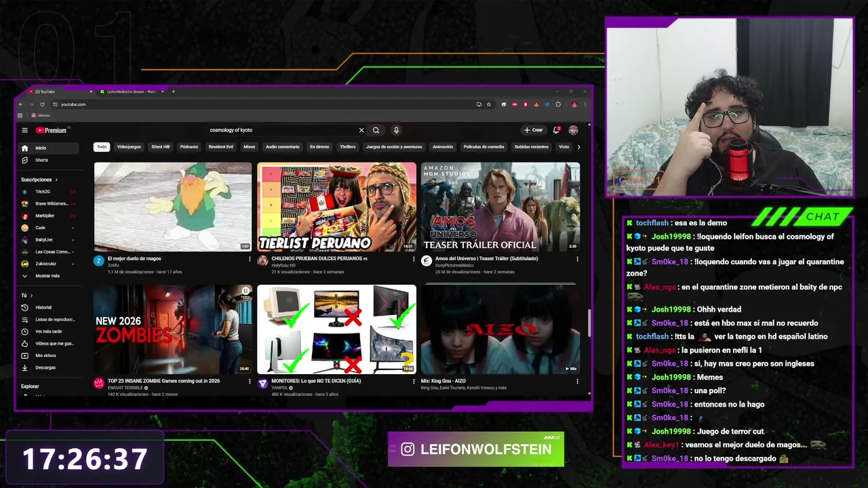868x488 pixels.
Task: Click the Crear button
Action: point(534,130)
